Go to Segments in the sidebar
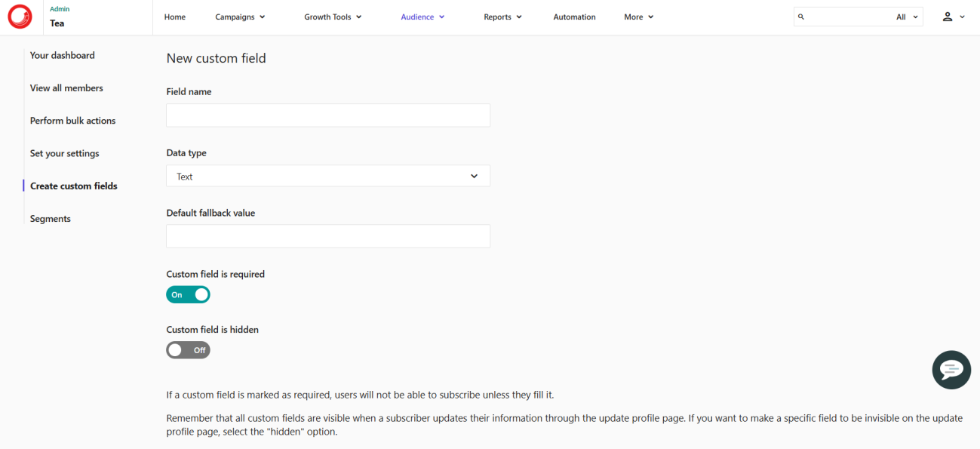 pos(51,219)
